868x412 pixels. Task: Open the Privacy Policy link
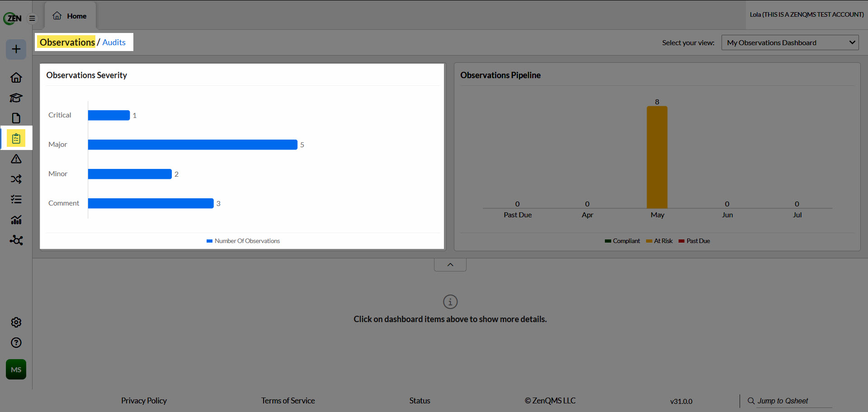coord(144,401)
